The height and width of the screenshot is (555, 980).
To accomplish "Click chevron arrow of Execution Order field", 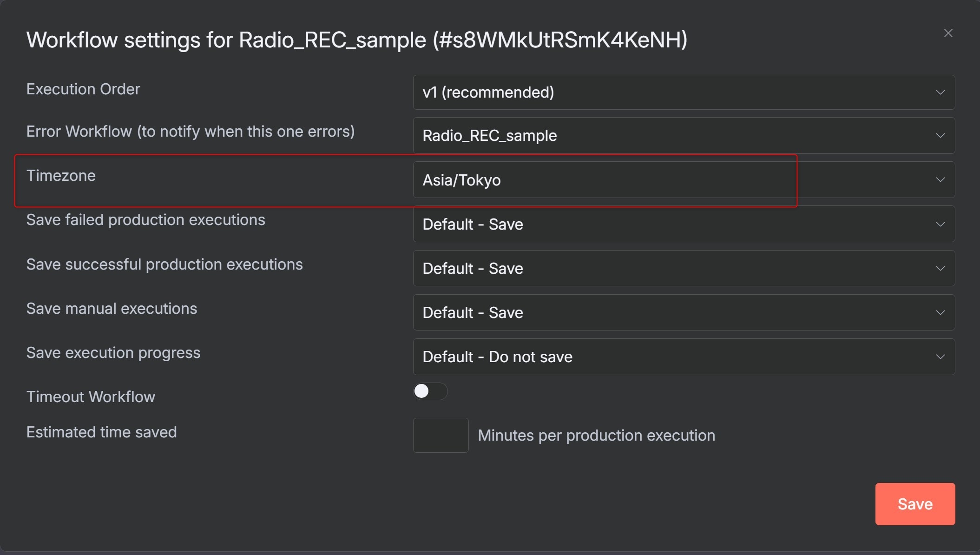I will tap(940, 92).
